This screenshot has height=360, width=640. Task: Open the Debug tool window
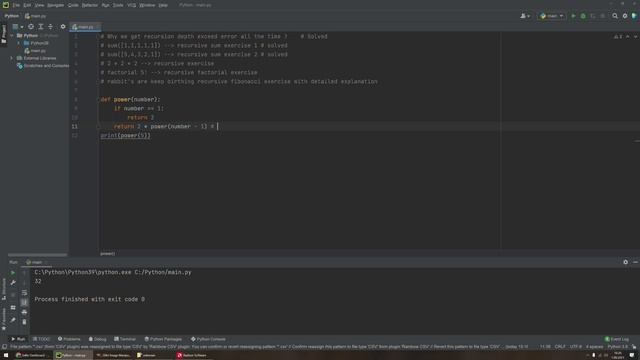(x=97, y=339)
